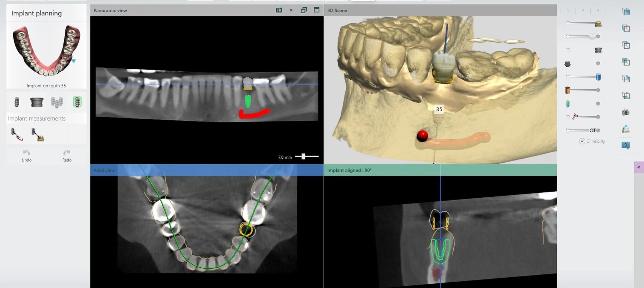Adjust the white tooth crown visibility slider
The image size is (644, 288).
[x=583, y=36]
